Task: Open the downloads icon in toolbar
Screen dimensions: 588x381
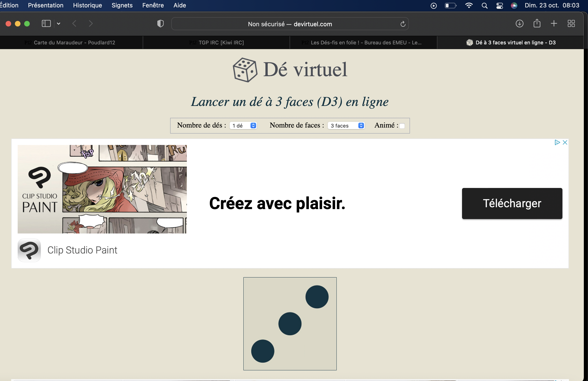Action: (x=519, y=24)
